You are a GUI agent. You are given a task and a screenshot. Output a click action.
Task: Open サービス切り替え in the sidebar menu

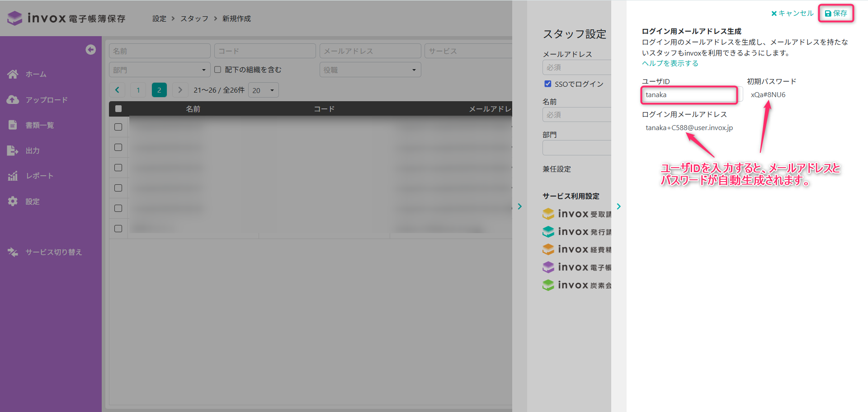coord(54,252)
